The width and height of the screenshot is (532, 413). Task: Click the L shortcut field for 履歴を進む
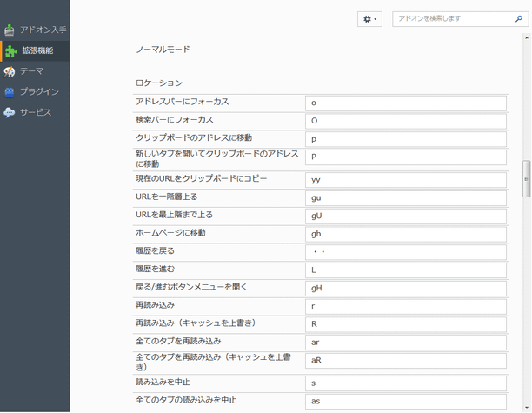click(x=406, y=270)
